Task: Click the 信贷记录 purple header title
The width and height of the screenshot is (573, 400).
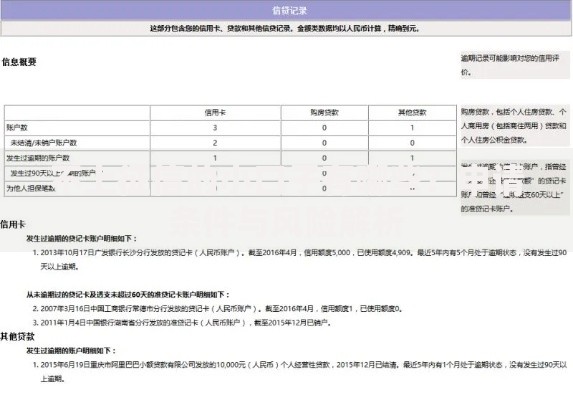Action: [x=289, y=11]
